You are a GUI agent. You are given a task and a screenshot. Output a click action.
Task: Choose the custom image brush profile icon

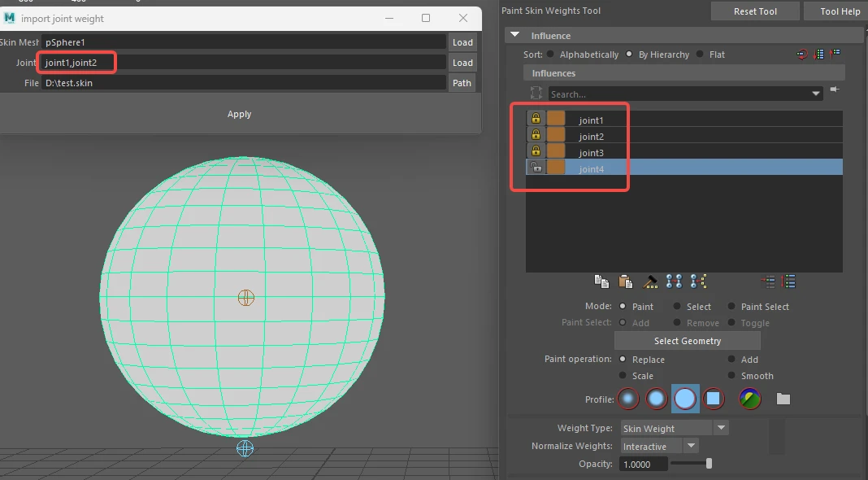pyautogui.click(x=750, y=399)
